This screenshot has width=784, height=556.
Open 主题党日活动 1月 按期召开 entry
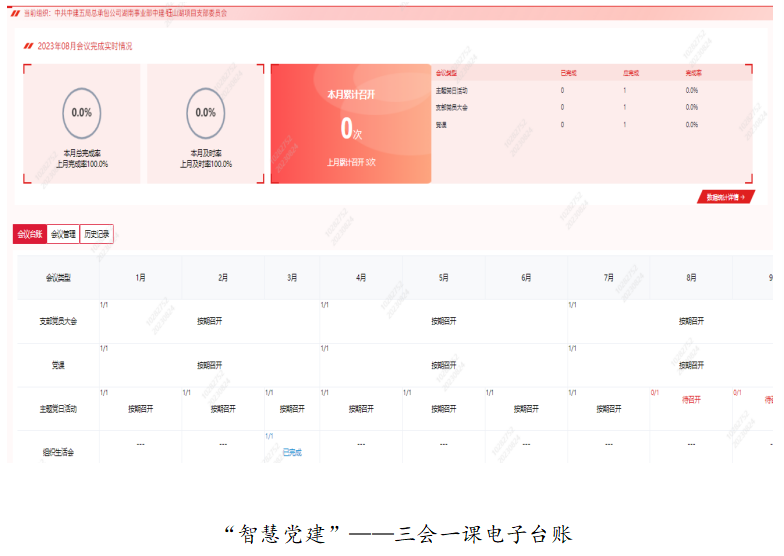coord(140,409)
